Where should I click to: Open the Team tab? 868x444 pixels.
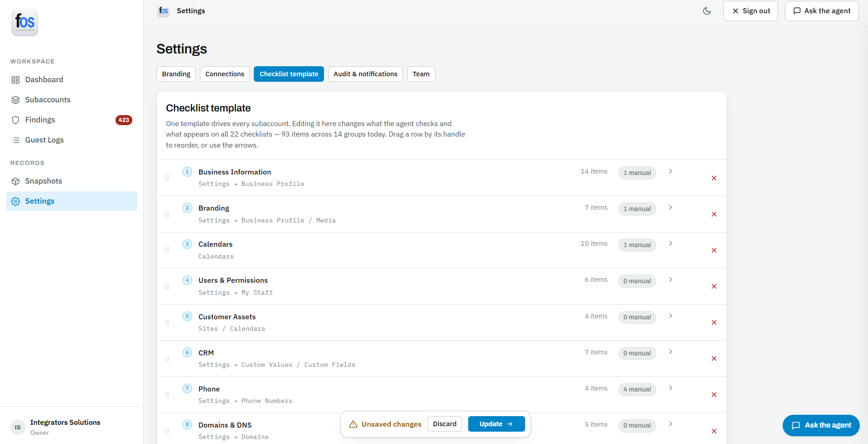pyautogui.click(x=421, y=74)
